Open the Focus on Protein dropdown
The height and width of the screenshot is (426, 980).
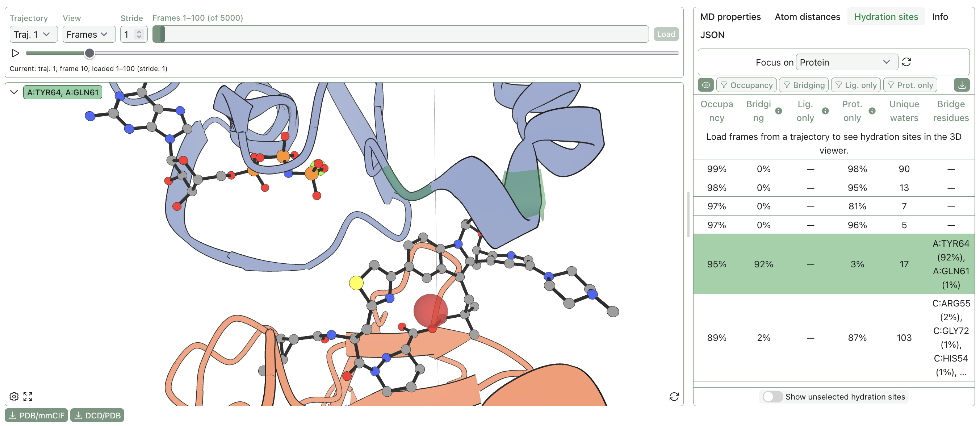(x=847, y=62)
